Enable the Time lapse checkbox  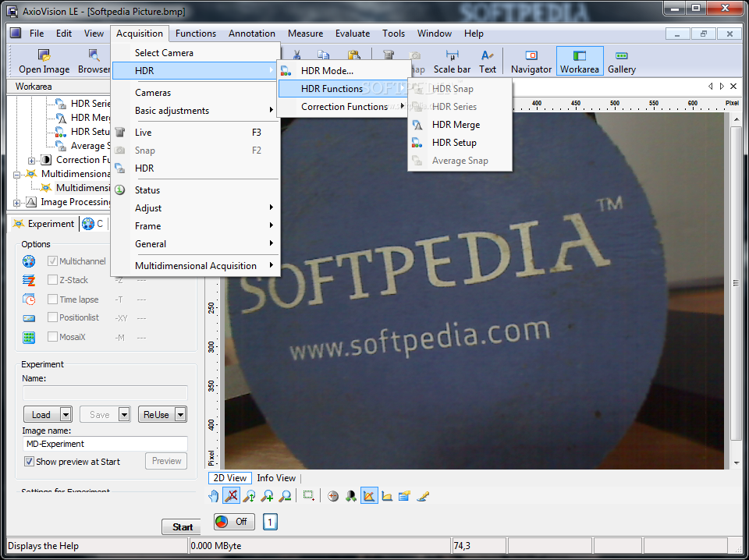52,299
